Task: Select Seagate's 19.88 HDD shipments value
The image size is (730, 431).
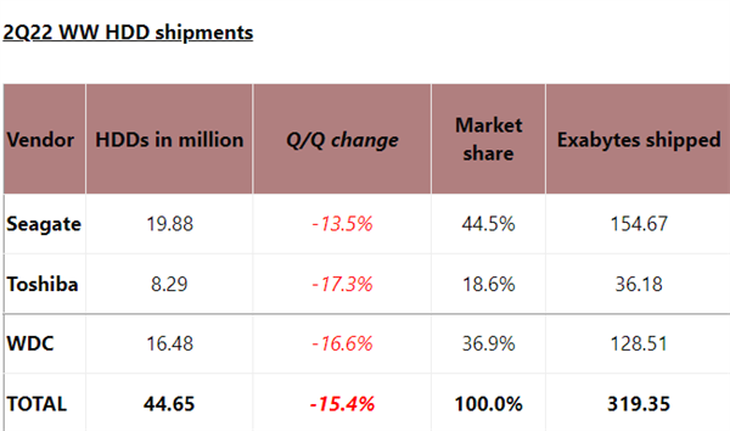Action: click(168, 224)
